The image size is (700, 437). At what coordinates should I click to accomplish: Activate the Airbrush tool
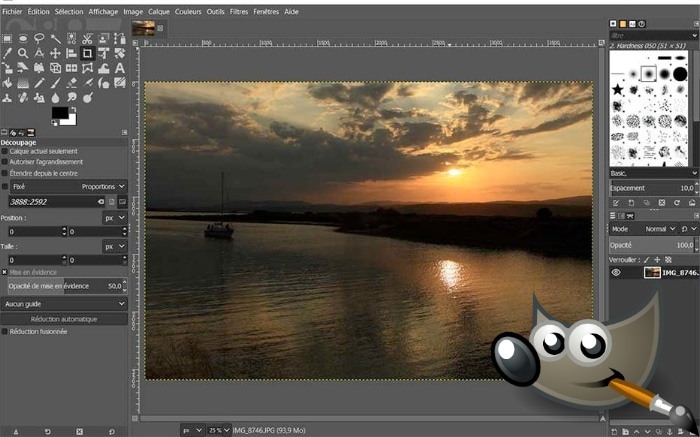(88, 83)
